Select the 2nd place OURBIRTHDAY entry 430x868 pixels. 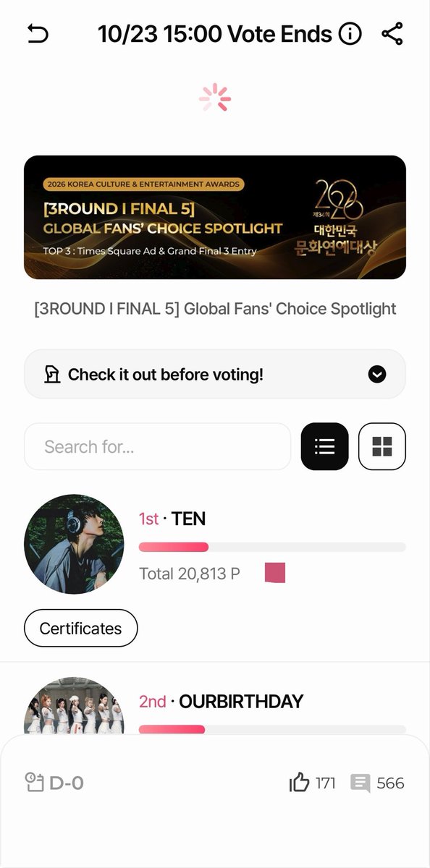click(215, 706)
